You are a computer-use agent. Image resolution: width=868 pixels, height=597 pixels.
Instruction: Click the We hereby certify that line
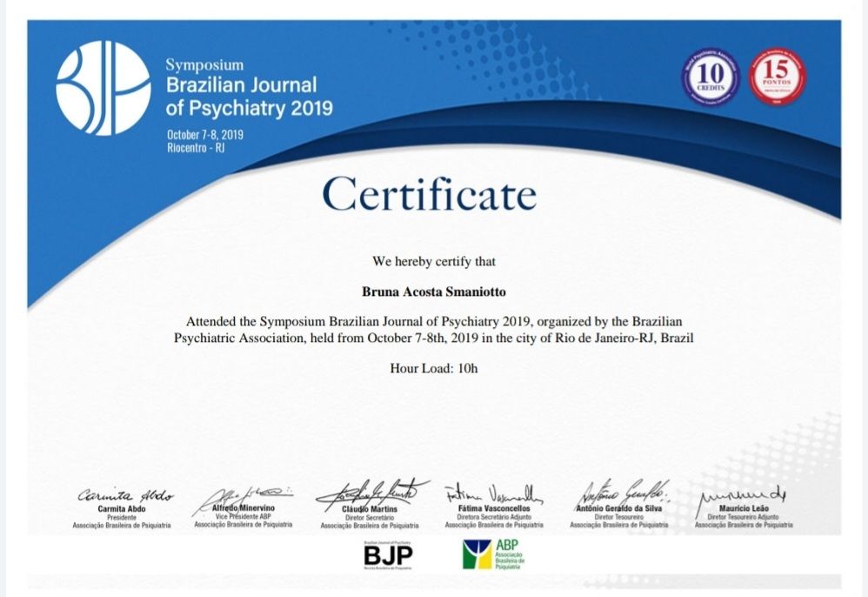pyautogui.click(x=434, y=261)
